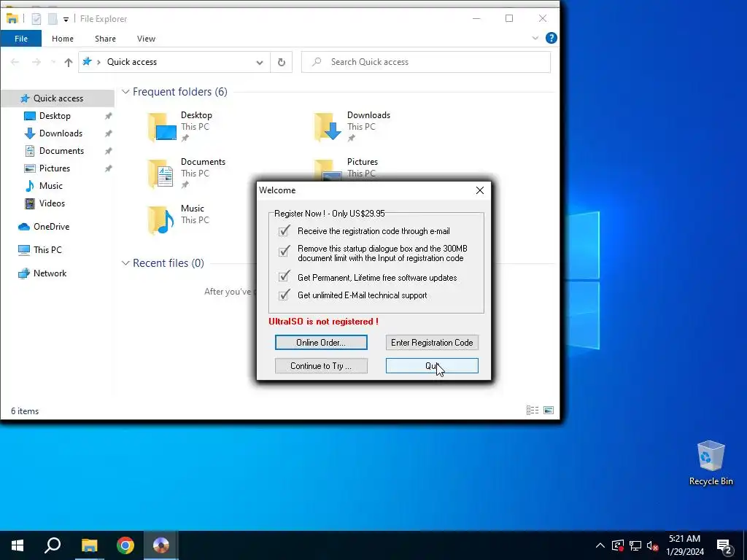747x560 pixels.
Task: Switch to the View ribbon tab
Action: click(146, 39)
